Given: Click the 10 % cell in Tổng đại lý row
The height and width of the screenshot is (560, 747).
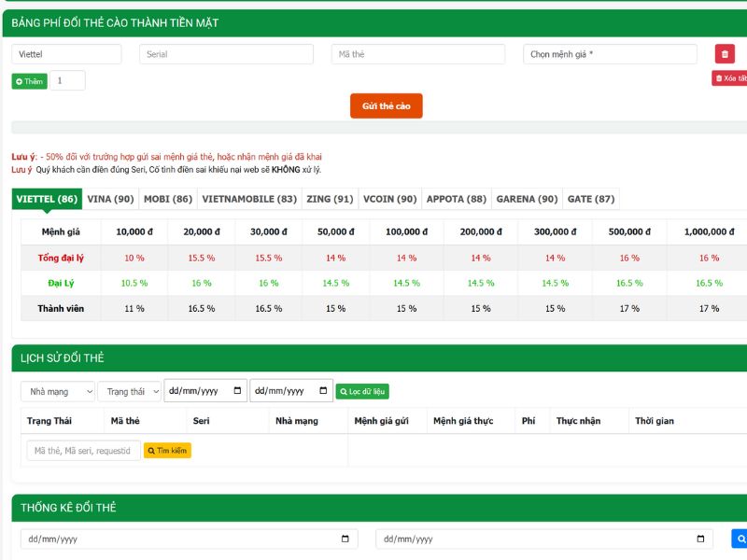Looking at the screenshot, I should [134, 258].
